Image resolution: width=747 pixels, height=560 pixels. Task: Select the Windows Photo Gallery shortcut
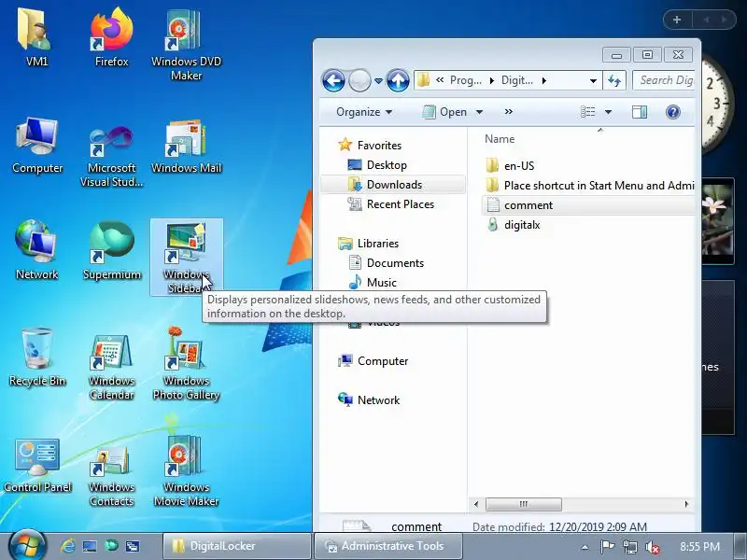point(186,364)
